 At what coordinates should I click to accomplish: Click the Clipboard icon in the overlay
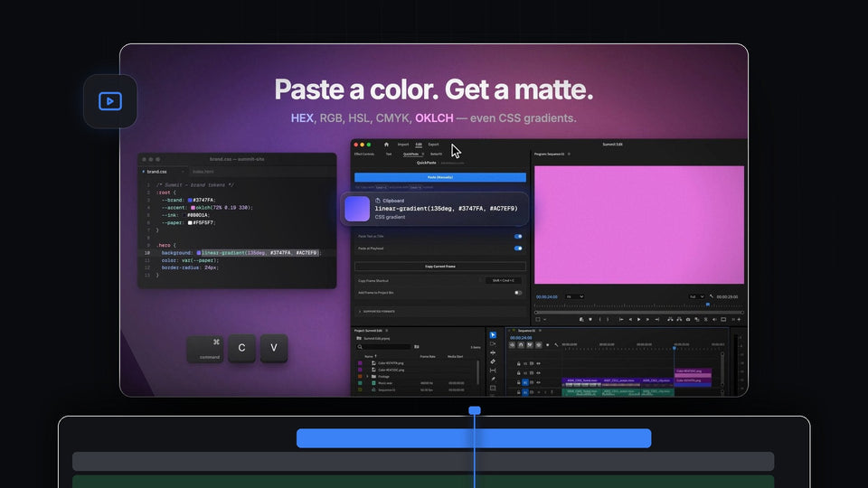pyautogui.click(x=378, y=201)
